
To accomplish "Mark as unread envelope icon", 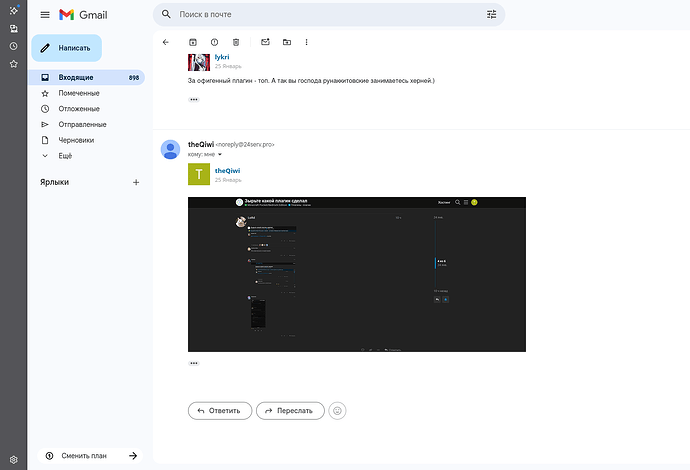I will coord(265,42).
